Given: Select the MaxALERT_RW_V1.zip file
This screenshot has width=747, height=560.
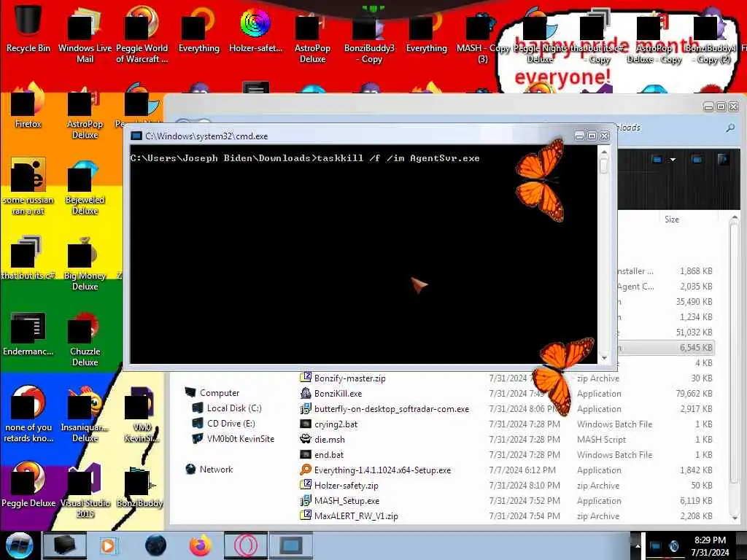Looking at the screenshot, I should 356,516.
